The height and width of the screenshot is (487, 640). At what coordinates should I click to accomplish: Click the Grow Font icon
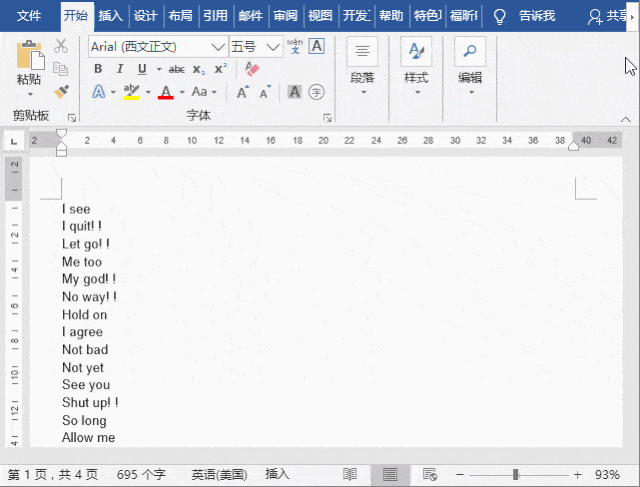coord(242,92)
